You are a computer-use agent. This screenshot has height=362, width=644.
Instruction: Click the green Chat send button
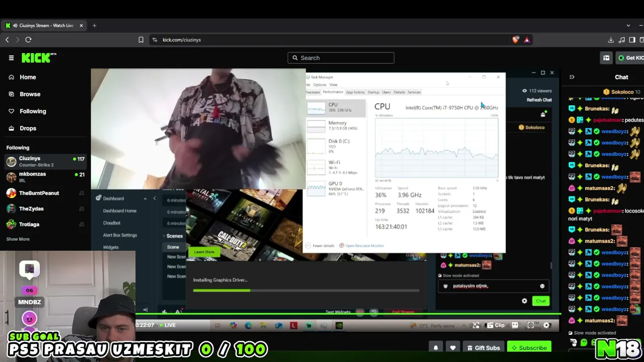pos(541,301)
